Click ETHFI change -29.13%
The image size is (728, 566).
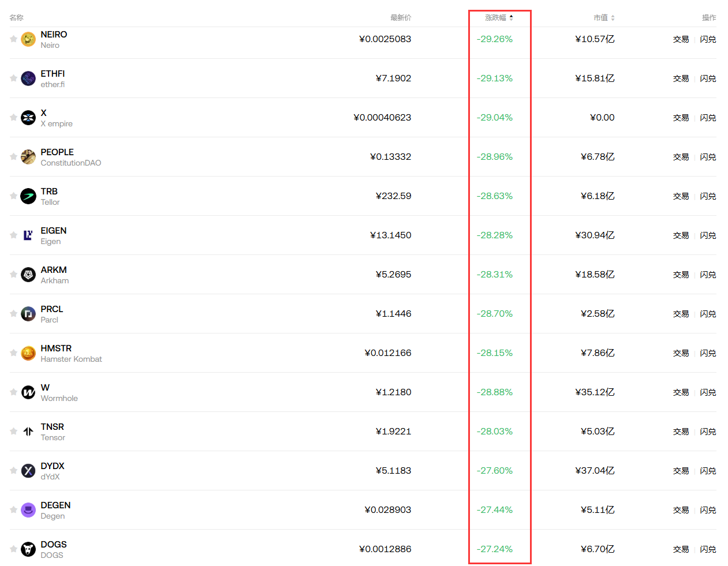(495, 78)
